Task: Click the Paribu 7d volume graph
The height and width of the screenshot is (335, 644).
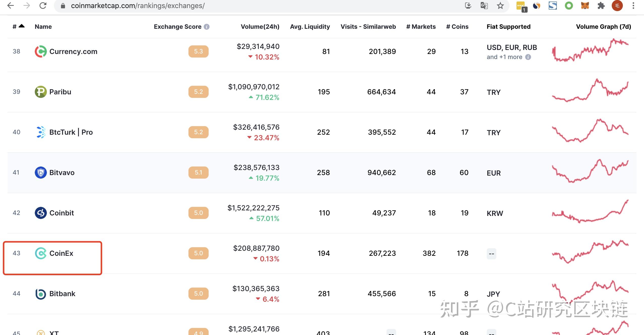Action: pos(590,90)
